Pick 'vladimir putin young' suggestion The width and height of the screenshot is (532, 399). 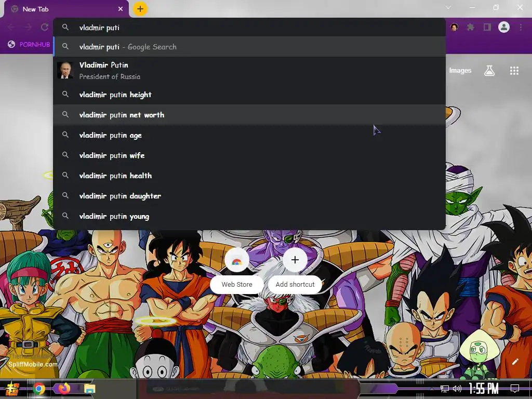tap(249, 217)
